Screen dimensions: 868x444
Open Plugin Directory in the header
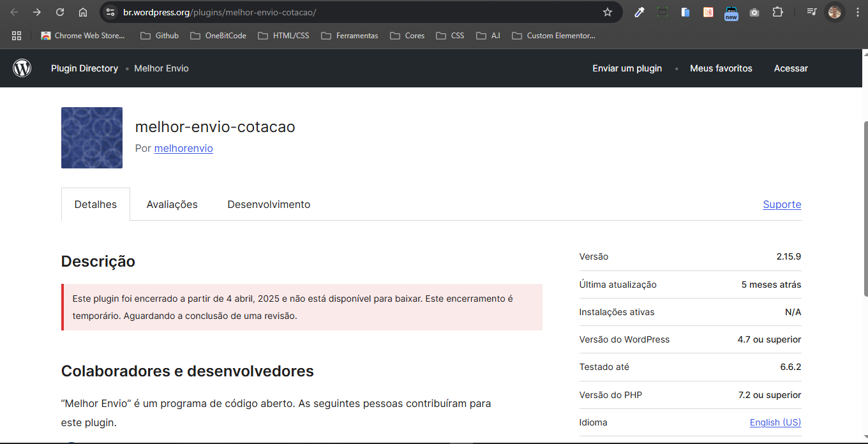point(84,68)
